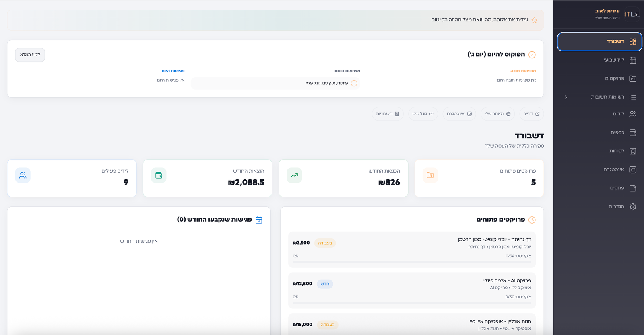
Task: Click the אין פגישות החודש message
Action: 139,241
